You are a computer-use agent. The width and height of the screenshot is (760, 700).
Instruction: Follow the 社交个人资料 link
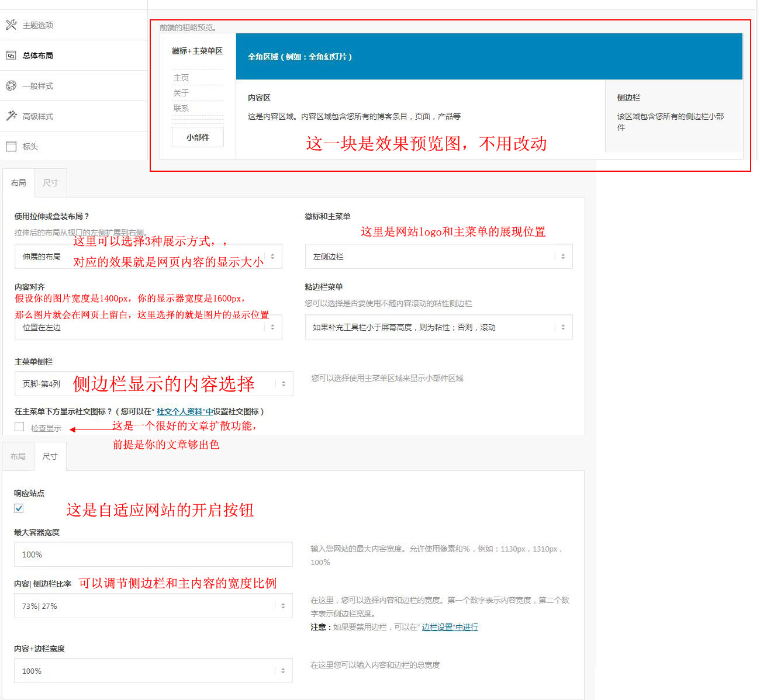[185, 411]
